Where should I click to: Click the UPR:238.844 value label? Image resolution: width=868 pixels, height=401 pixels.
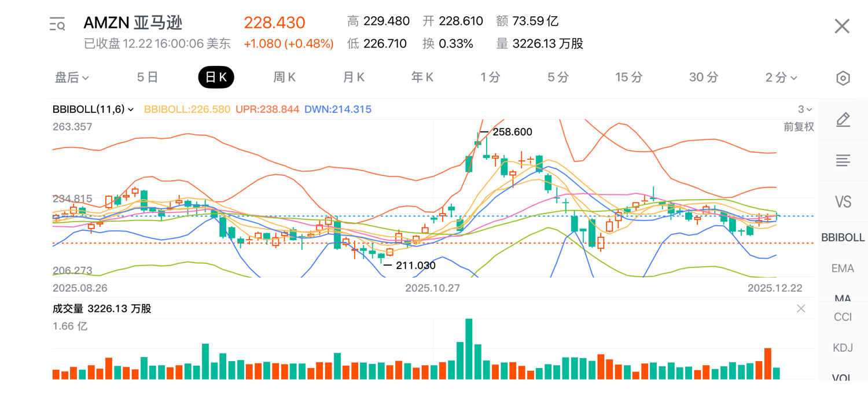267,109
